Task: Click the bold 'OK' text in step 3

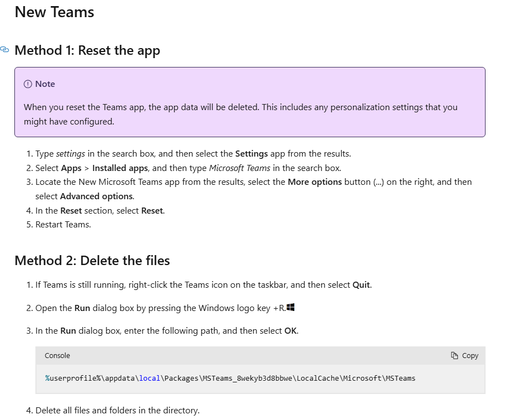Action: [290, 331]
